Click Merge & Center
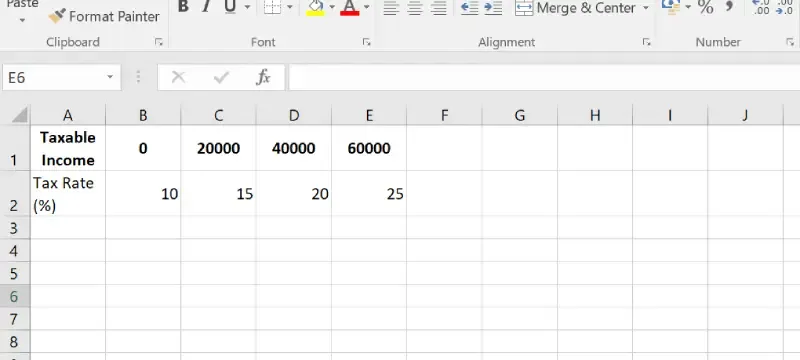The width and height of the screenshot is (800, 360). (576, 8)
